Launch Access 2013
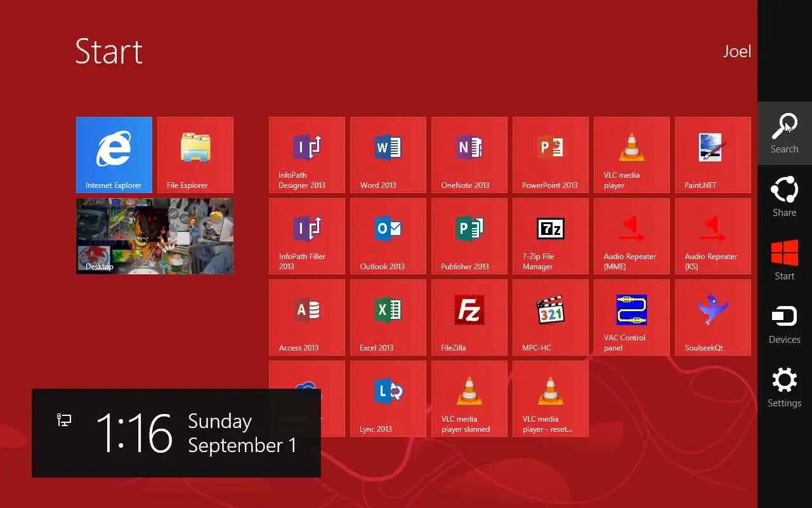 point(307,317)
